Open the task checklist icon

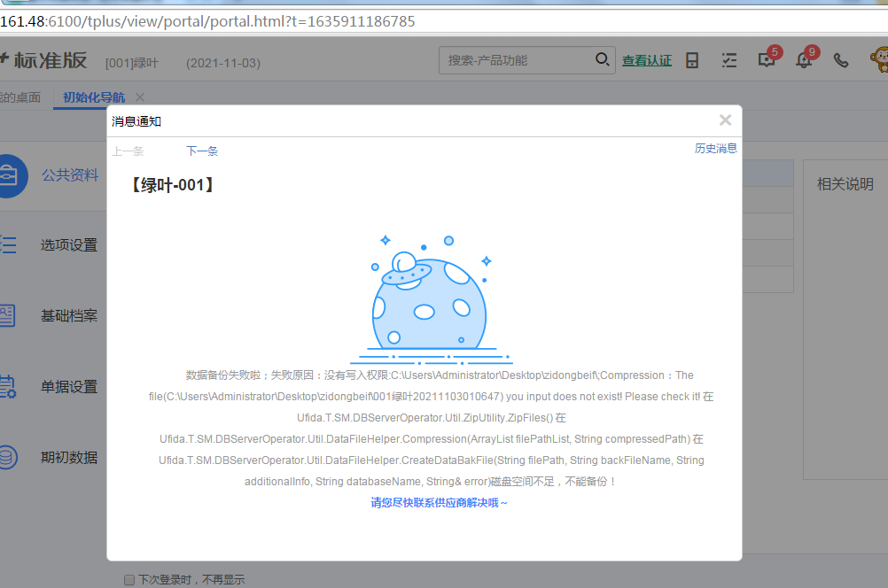point(729,60)
